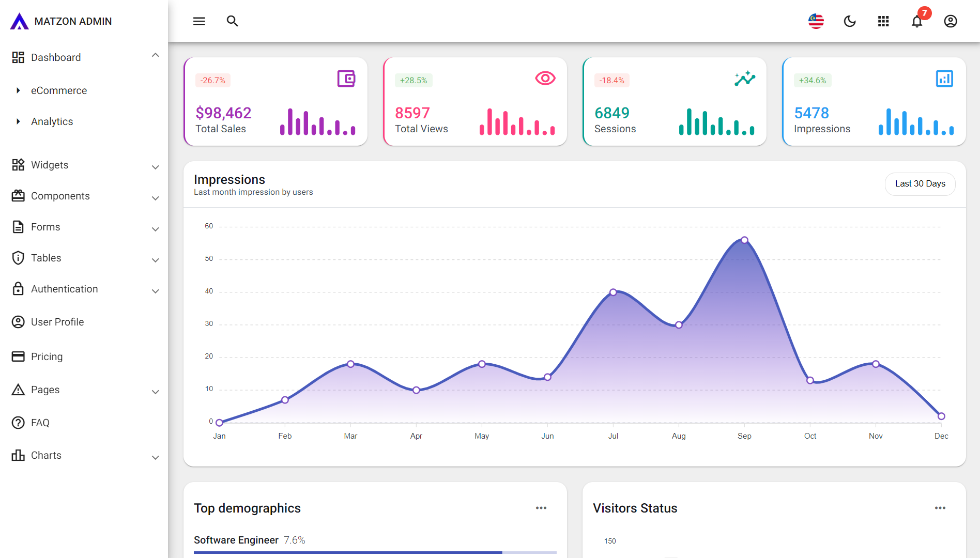Image resolution: width=980 pixels, height=558 pixels.
Task: Open the apps grid icon
Action: tap(883, 21)
